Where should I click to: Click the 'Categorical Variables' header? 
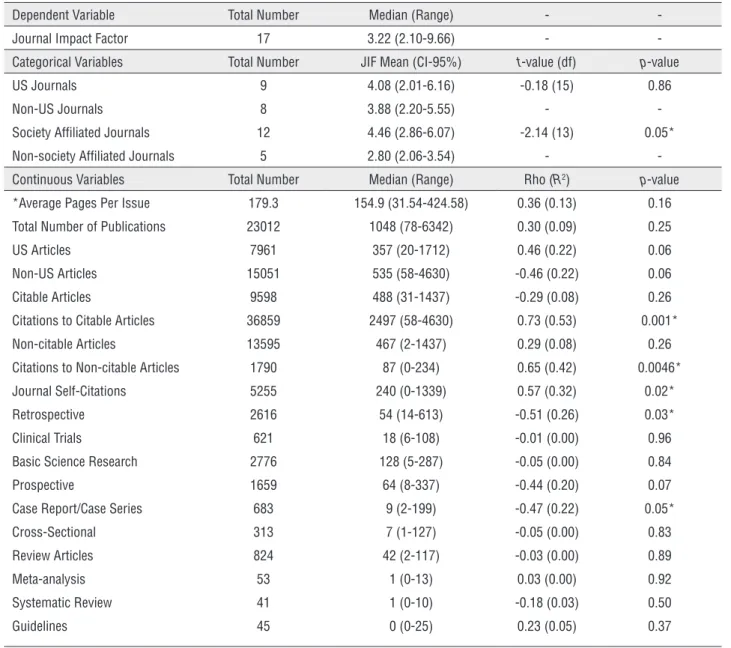[68, 62]
